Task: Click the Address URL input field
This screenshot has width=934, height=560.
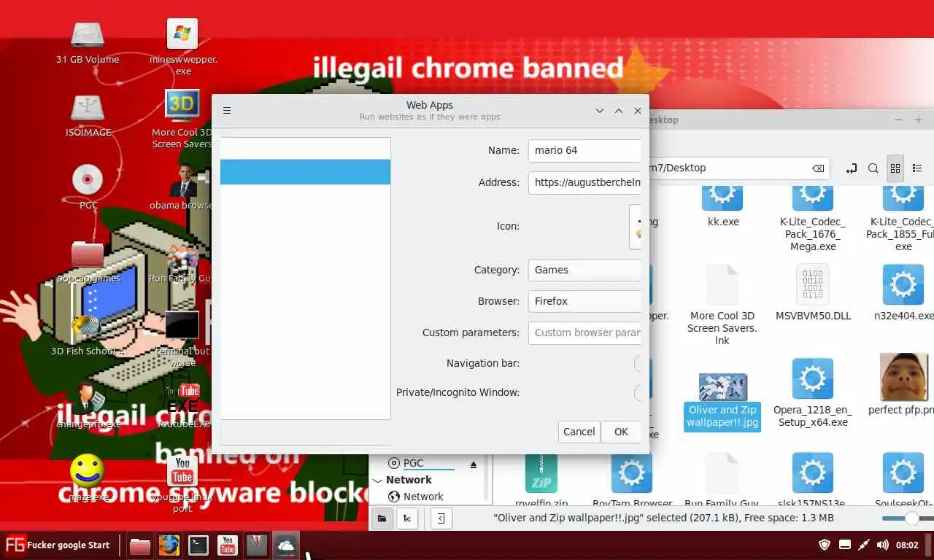Action: [584, 182]
